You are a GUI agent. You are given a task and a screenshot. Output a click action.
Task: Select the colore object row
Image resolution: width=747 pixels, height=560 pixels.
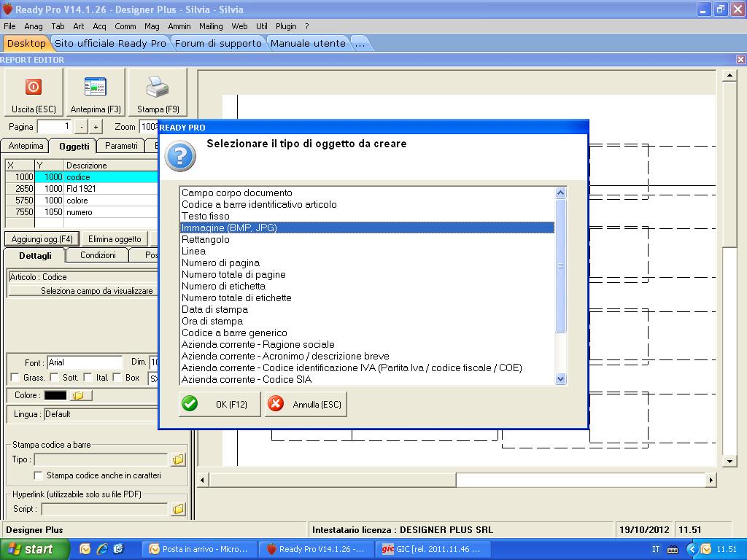(x=82, y=201)
